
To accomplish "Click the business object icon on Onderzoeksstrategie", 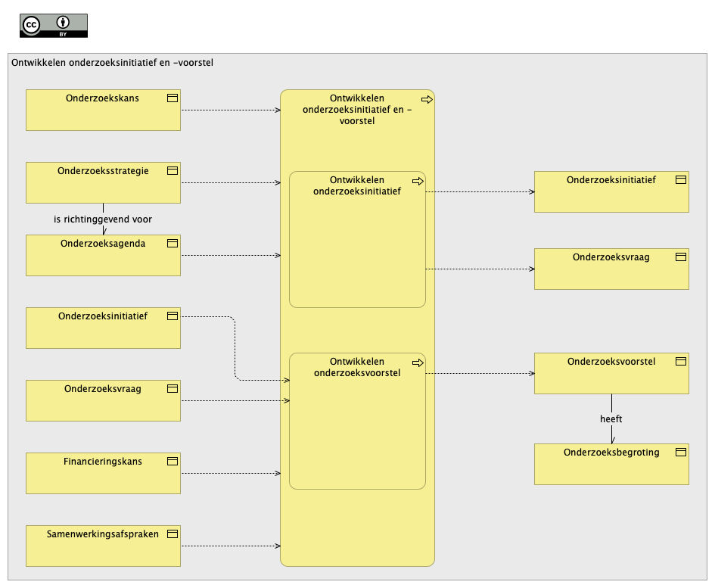I will click(173, 170).
